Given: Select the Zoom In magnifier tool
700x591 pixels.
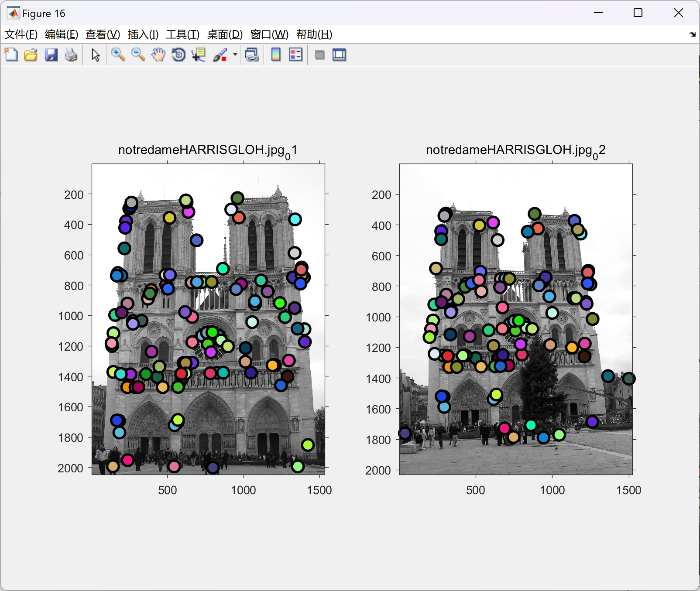Looking at the screenshot, I should pyautogui.click(x=118, y=55).
